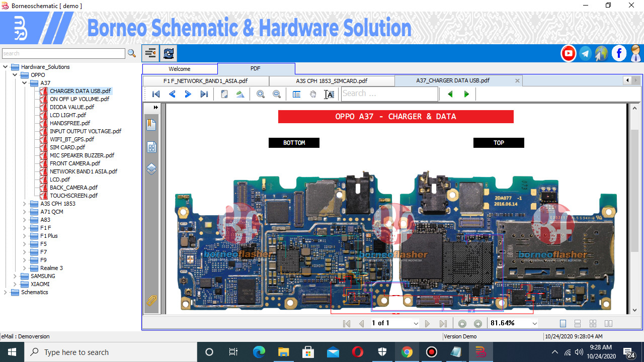The width and height of the screenshot is (644, 362).
Task: Select the Hand pan tool
Action: 313,94
